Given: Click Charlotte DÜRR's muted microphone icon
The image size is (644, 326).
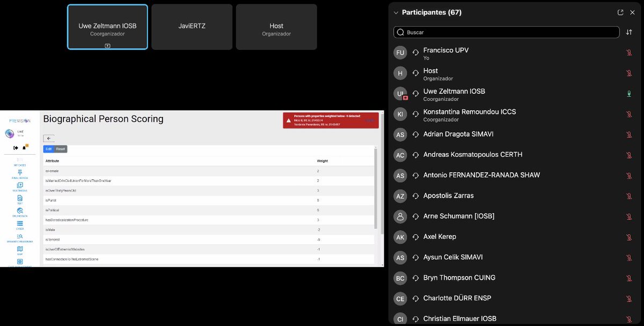Looking at the screenshot, I should tap(629, 299).
